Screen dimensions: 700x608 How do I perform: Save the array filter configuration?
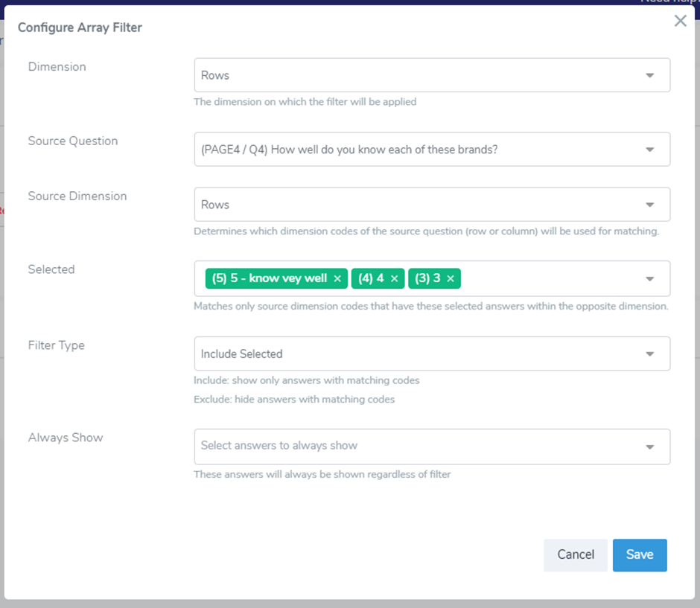tap(639, 554)
